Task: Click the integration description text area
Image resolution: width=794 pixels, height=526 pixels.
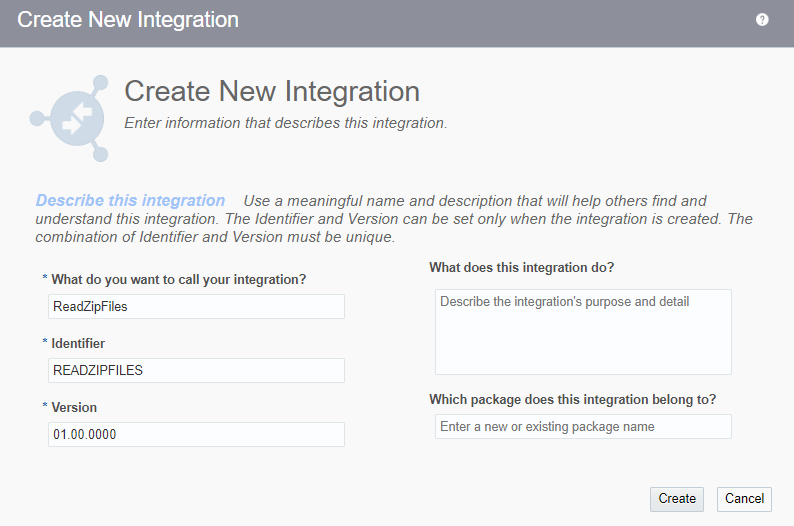Action: pyautogui.click(x=583, y=332)
